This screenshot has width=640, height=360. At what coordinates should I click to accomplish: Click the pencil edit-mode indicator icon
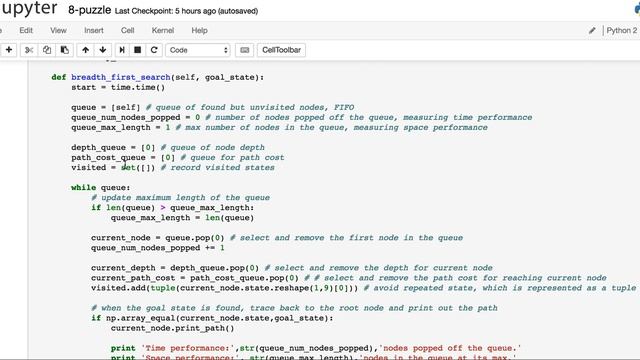tap(592, 31)
